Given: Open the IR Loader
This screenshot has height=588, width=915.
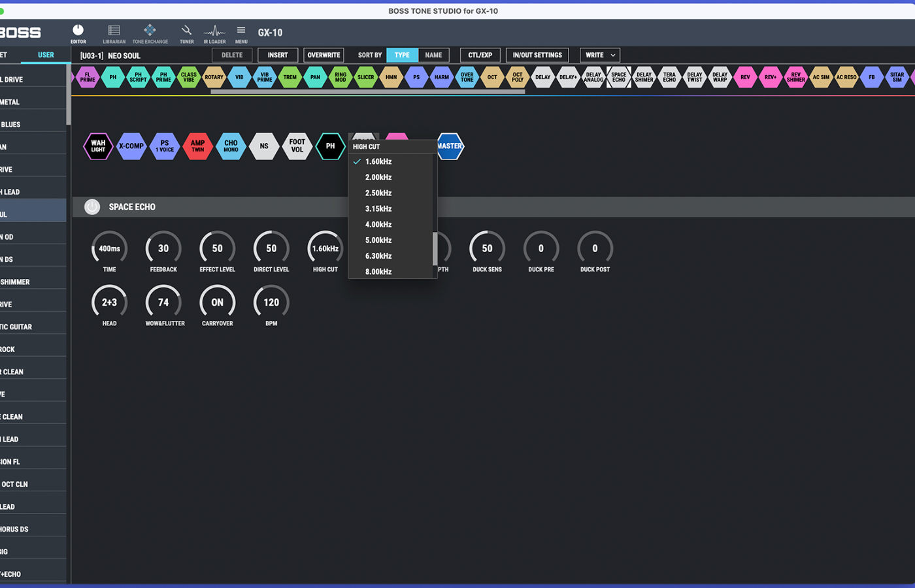Looking at the screenshot, I should click(214, 33).
